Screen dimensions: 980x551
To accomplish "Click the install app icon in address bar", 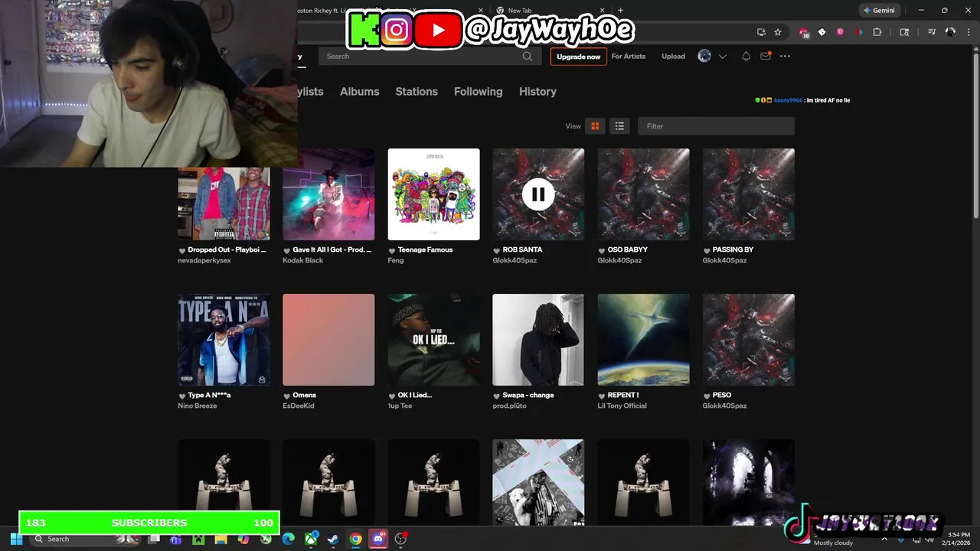I will click(x=761, y=32).
